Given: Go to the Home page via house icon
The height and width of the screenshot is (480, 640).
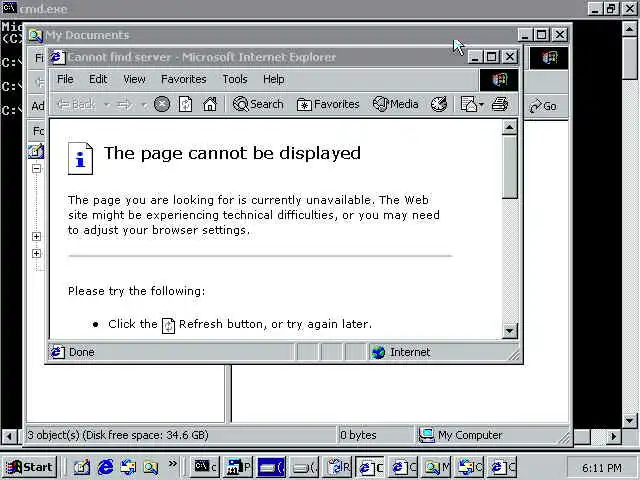Looking at the screenshot, I should [x=210, y=104].
